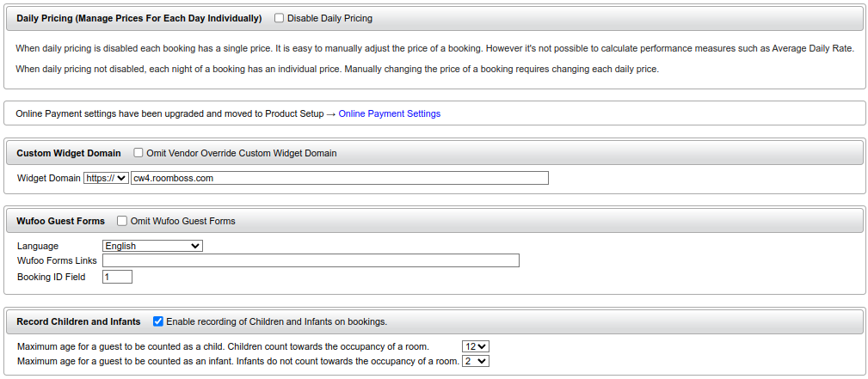
Task: Click the Record Children and Infants heading
Action: [78, 321]
